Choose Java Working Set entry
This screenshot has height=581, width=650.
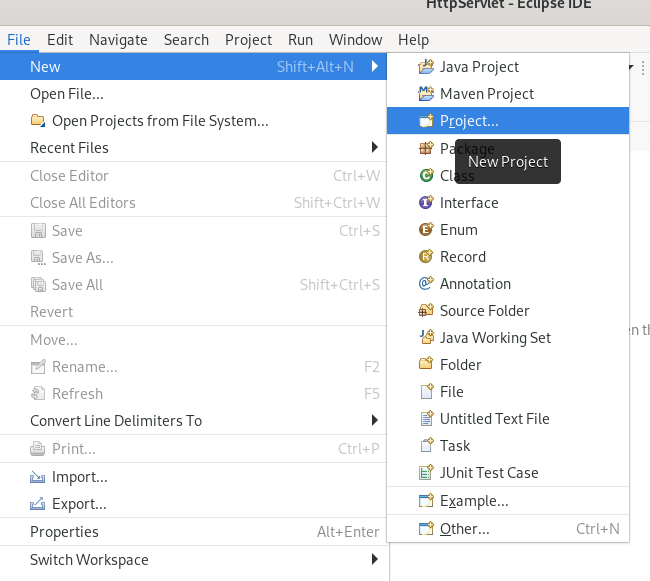[508, 337]
